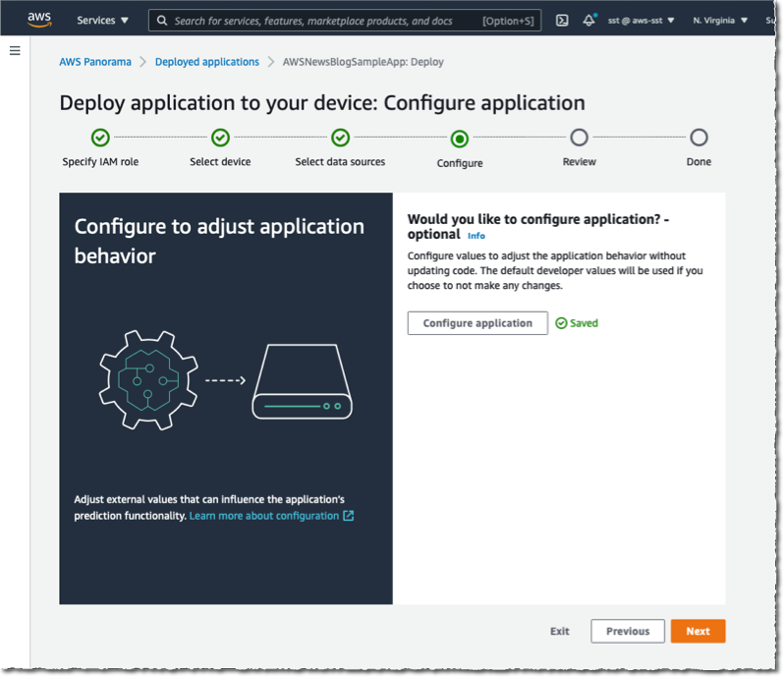Click the Configure application button

coord(477,323)
